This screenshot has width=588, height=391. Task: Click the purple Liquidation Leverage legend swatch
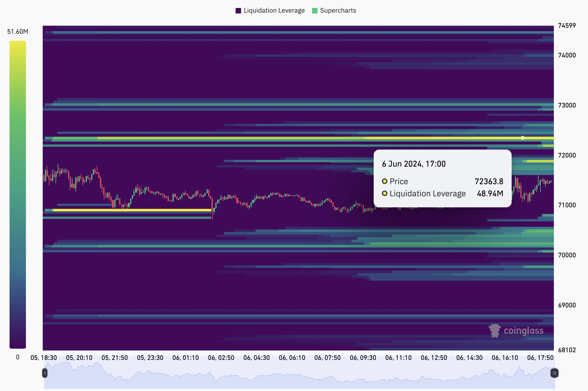(238, 11)
